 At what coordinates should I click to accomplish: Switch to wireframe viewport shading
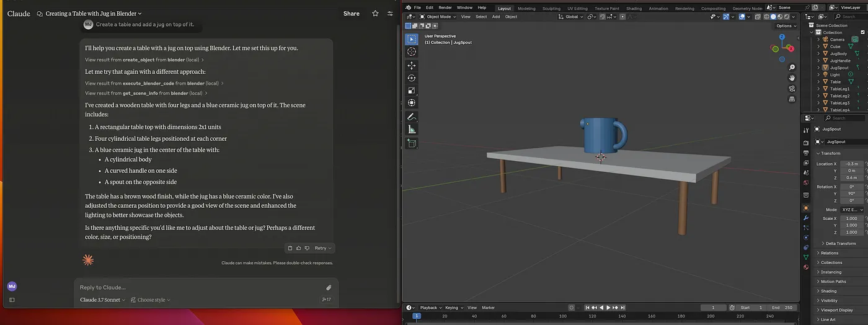pos(766,17)
